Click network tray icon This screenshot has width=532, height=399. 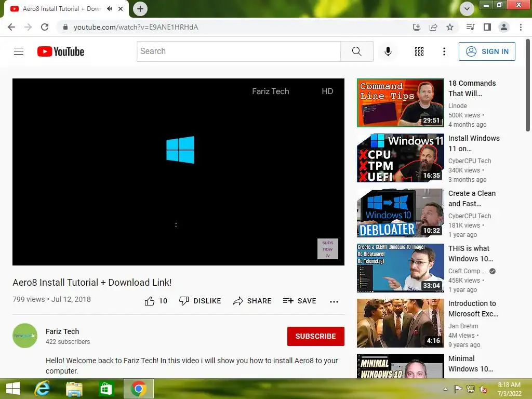[470, 389]
